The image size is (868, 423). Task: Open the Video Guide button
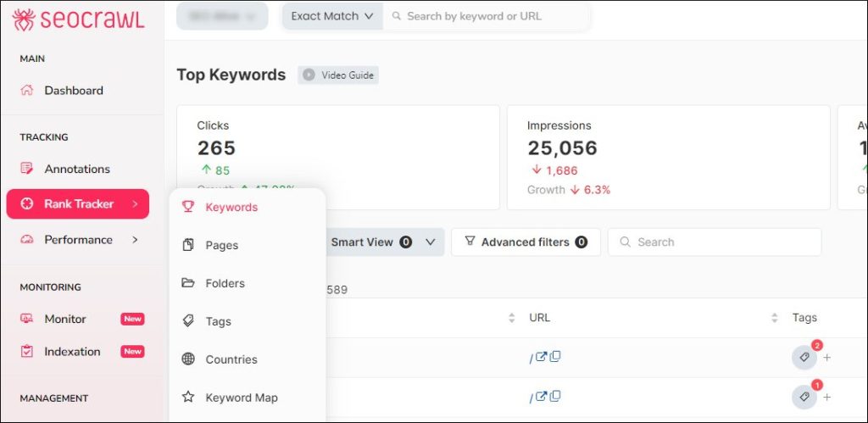[338, 75]
